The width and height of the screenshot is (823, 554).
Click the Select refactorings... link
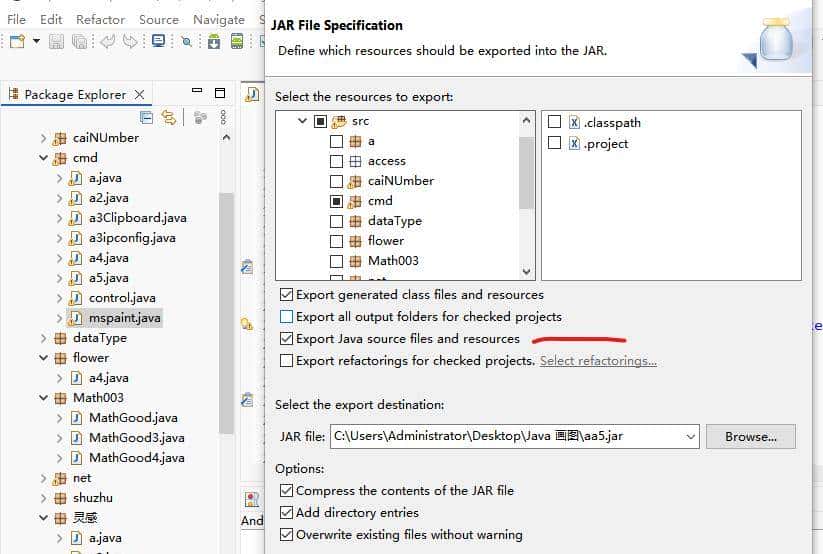pos(598,361)
